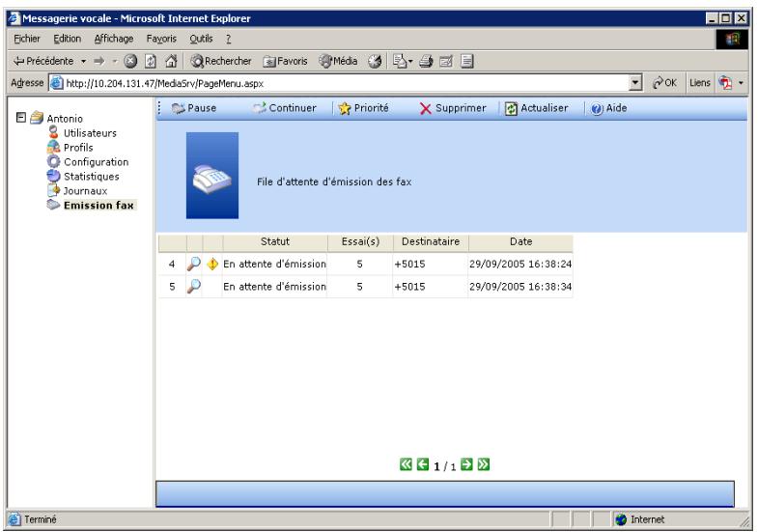Click the Essai(s) column header
This screenshot has height=532, width=758.
click(360, 242)
